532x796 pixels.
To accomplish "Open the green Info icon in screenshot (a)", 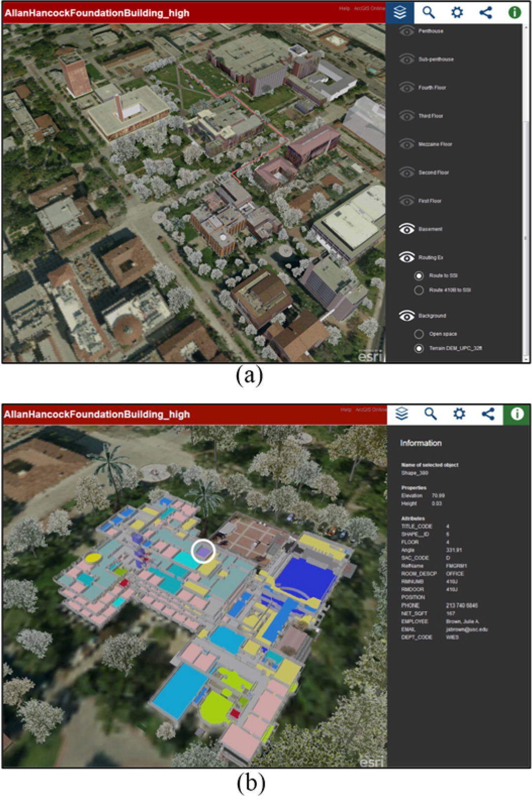I will 514,12.
